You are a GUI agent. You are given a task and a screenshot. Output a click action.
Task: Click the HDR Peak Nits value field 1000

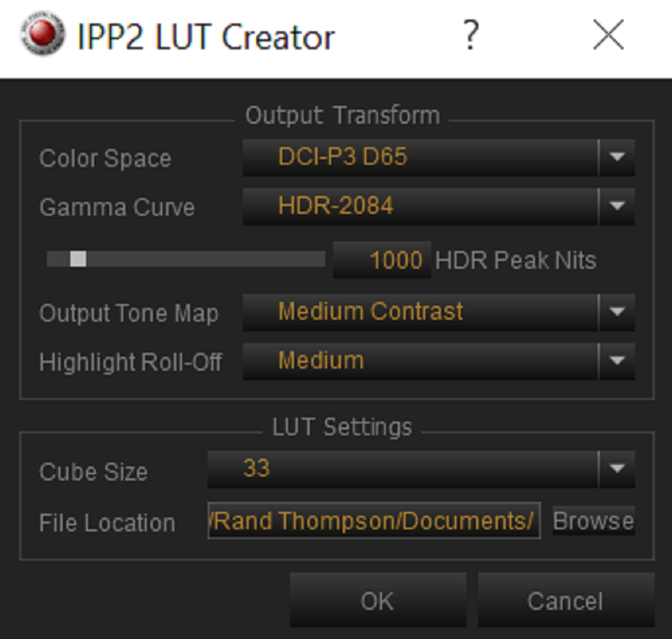382,260
